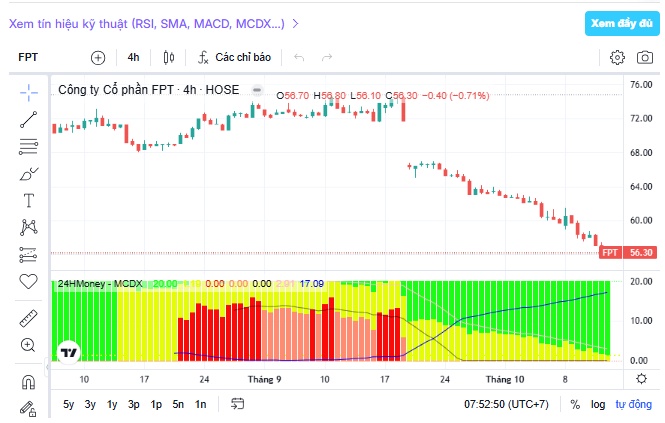This screenshot has height=423, width=665.
Task: Open the Fibonacci retracement lines tool
Action: 28,146
